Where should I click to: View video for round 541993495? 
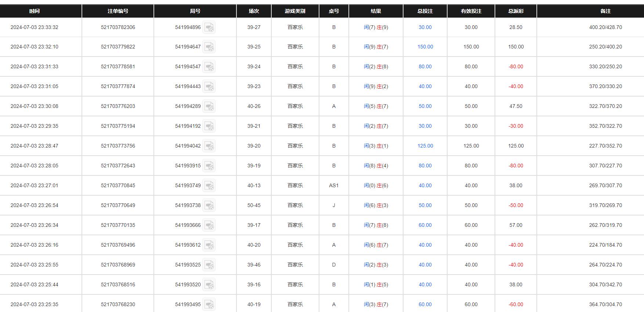coord(209,304)
